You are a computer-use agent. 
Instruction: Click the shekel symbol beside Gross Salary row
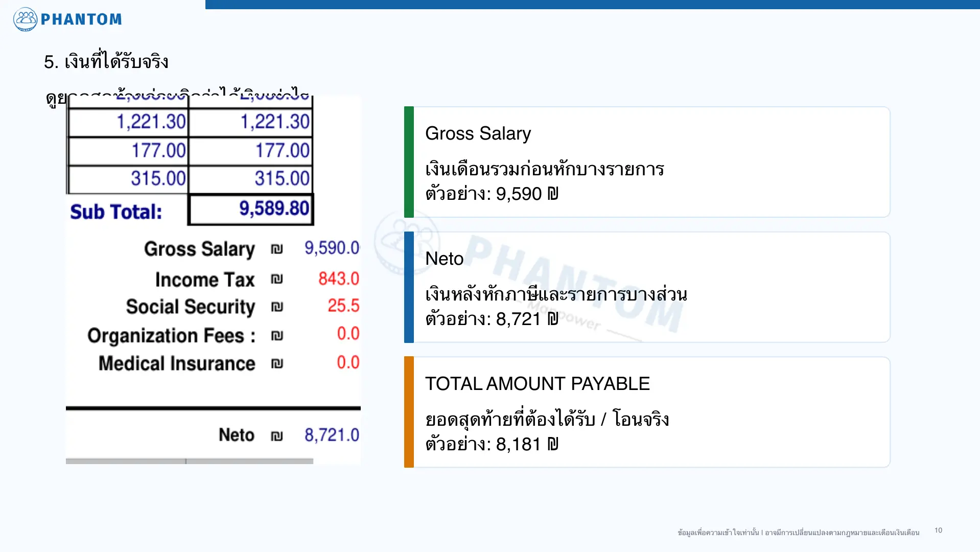[277, 249]
